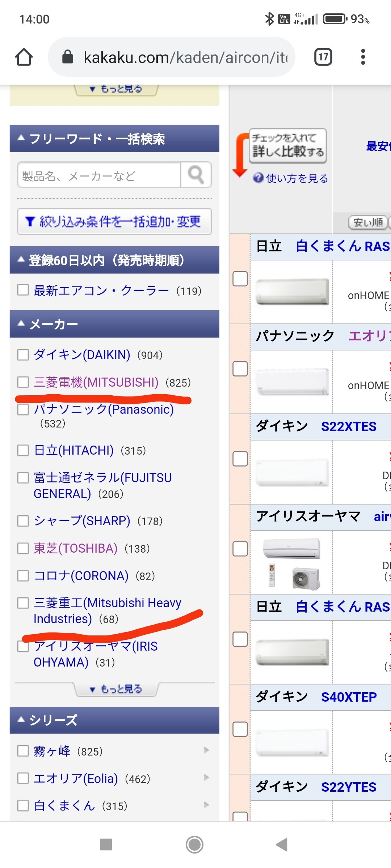Open the 日立(HITACHI) maker link
Screen dimensions: 391x868
tap(73, 450)
